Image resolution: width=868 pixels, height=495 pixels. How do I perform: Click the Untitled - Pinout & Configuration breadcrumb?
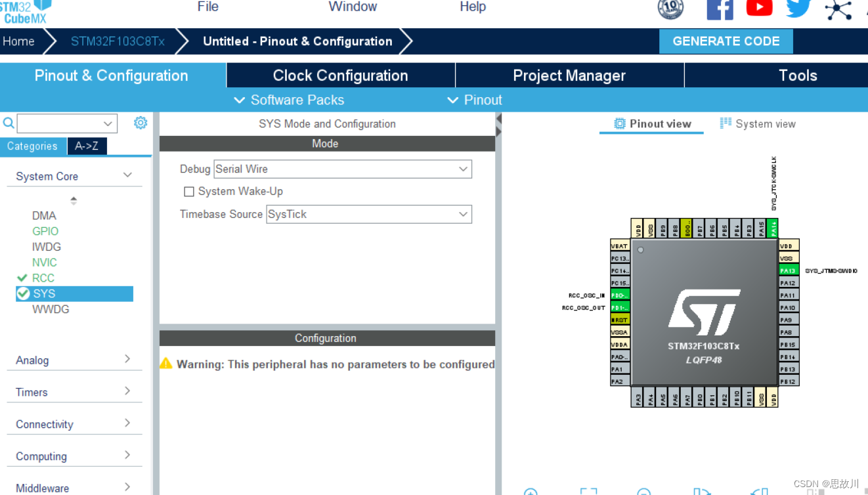[297, 41]
